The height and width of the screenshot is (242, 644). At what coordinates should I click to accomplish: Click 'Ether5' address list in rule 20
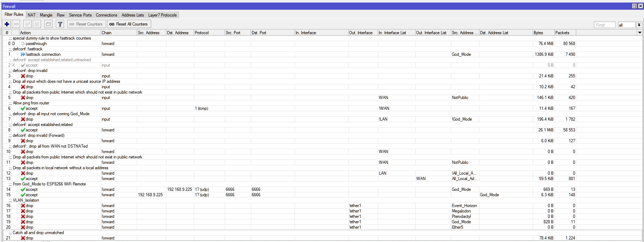457,227
